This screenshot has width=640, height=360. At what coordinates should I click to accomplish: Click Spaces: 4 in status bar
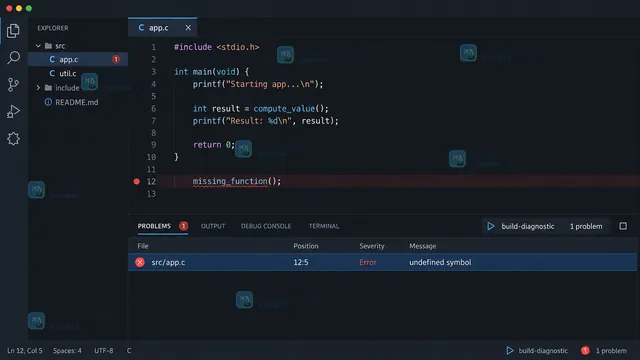(67, 351)
